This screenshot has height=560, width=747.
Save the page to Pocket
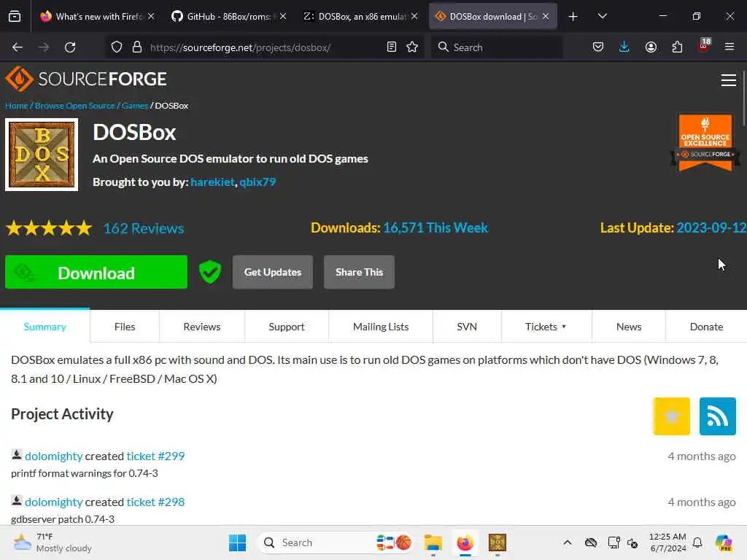[x=598, y=47]
